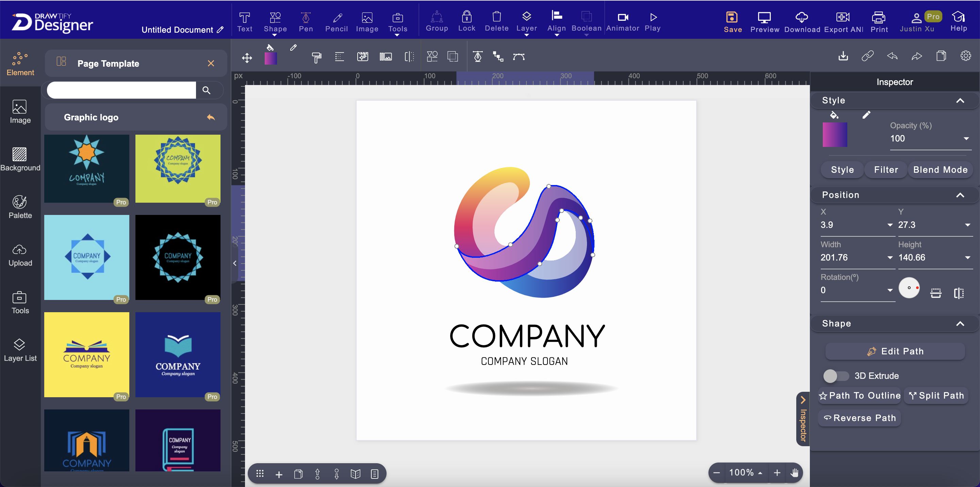Click the hand pan tool icon
980x487 pixels.
pos(794,473)
